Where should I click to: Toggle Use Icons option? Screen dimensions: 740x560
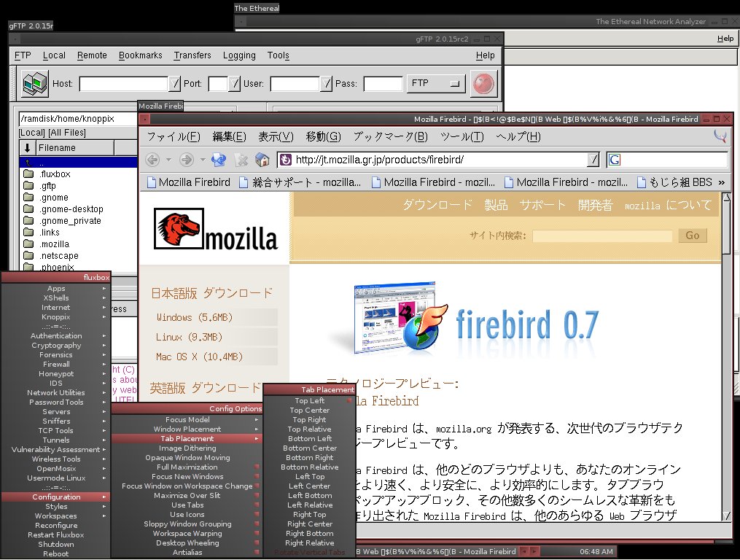(x=187, y=514)
